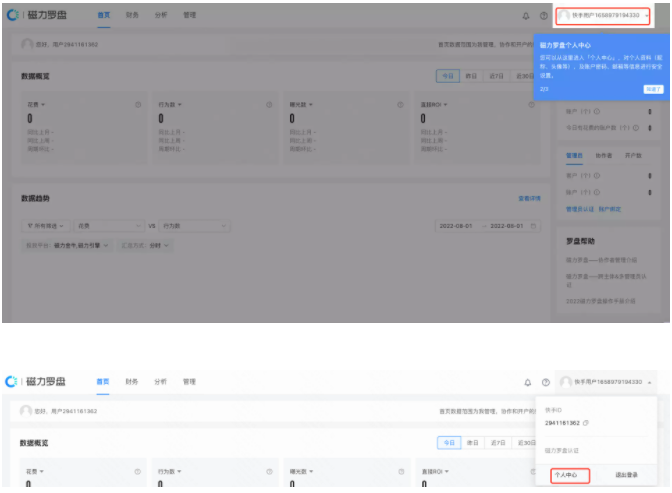Click the info icon on upper 行为数 card

tap(268, 105)
